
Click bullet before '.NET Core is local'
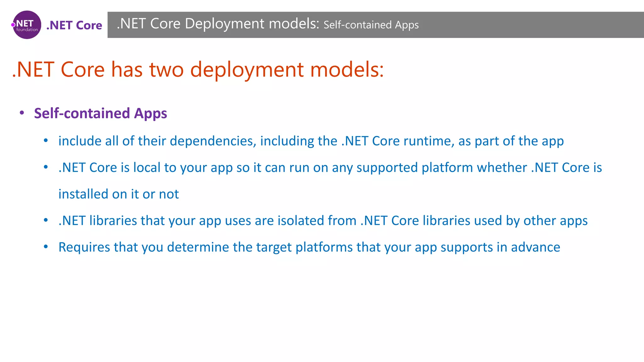coord(46,167)
